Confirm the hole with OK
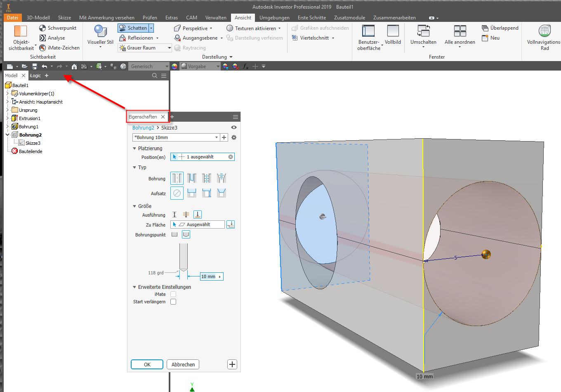The width and height of the screenshot is (561, 392). 147,364
